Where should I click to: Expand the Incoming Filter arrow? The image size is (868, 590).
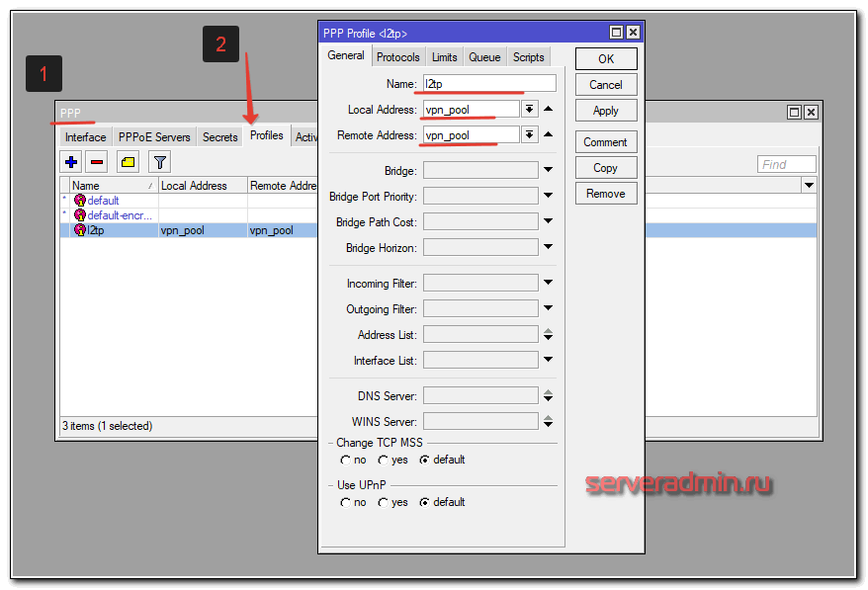coord(548,283)
